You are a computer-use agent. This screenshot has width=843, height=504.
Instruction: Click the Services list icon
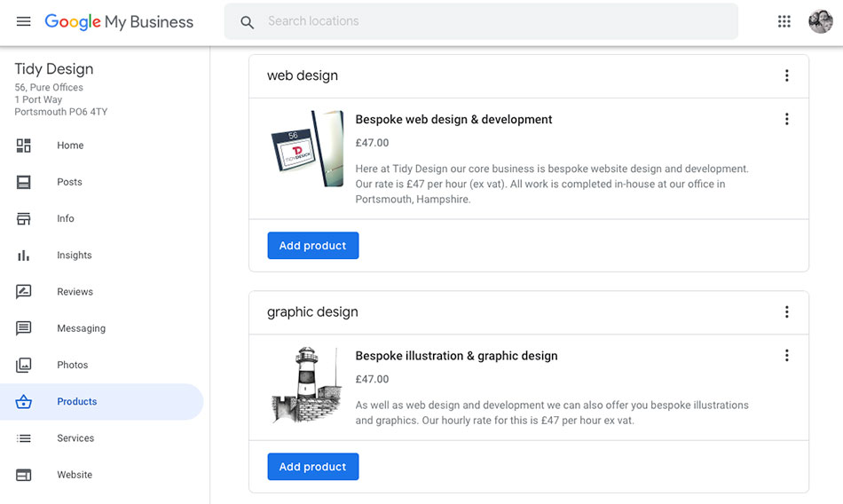24,437
